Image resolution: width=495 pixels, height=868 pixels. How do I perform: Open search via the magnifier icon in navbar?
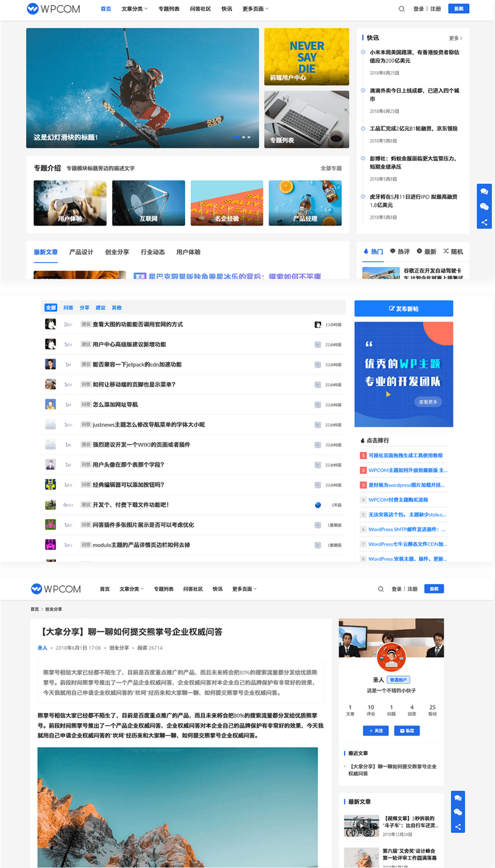pos(401,9)
